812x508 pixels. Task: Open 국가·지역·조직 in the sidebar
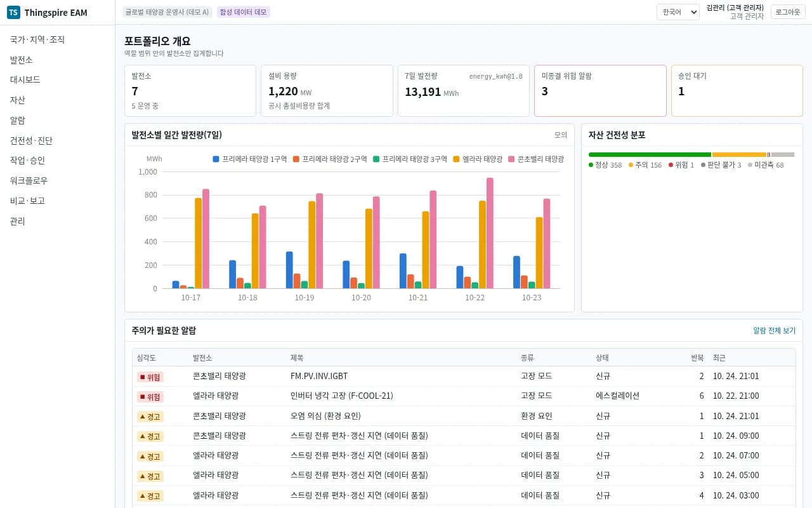click(37, 39)
